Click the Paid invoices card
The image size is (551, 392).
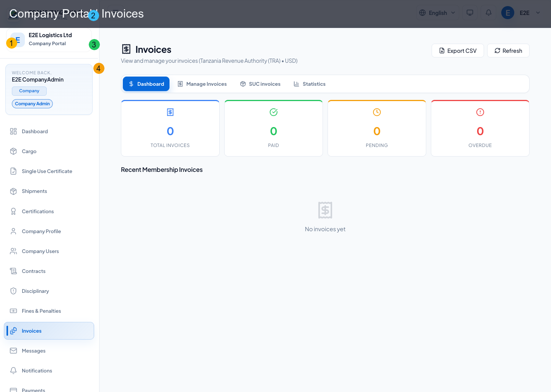pyautogui.click(x=274, y=128)
